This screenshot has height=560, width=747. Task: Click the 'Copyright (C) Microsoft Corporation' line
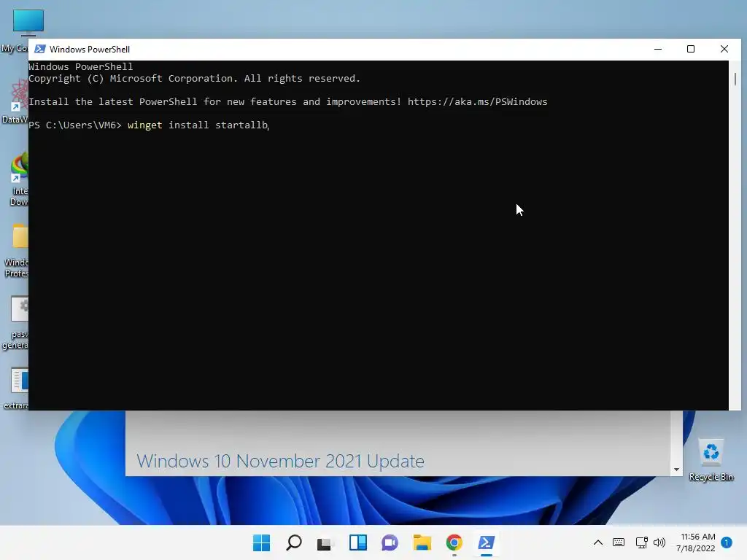(194, 79)
